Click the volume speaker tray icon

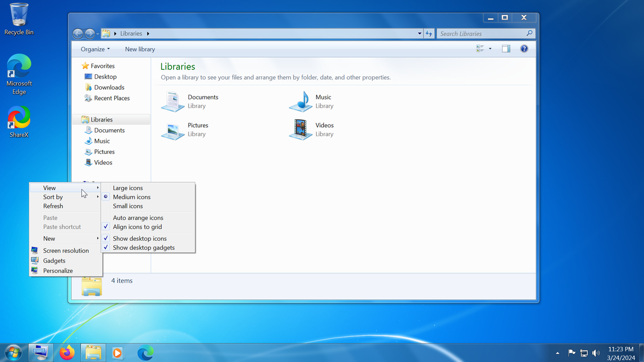(596, 353)
